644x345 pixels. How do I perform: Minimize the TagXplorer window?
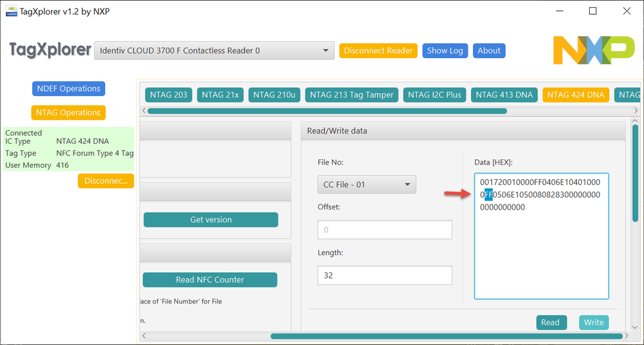559,11
